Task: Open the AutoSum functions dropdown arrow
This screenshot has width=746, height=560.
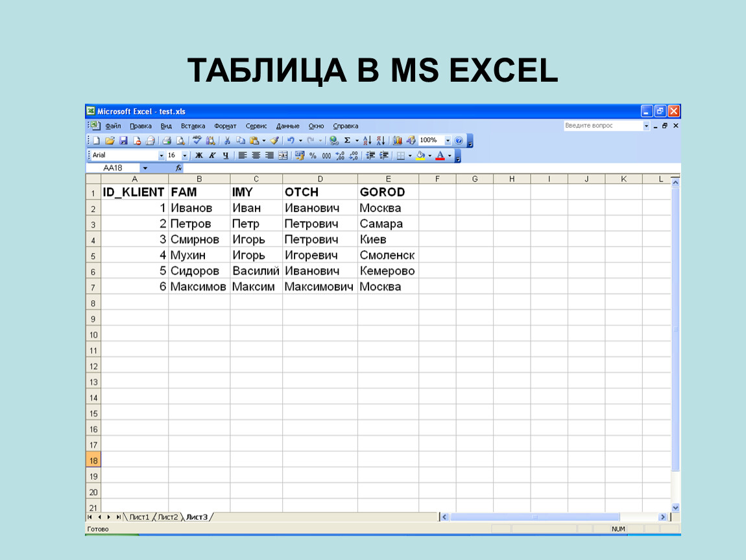Action: [357, 141]
